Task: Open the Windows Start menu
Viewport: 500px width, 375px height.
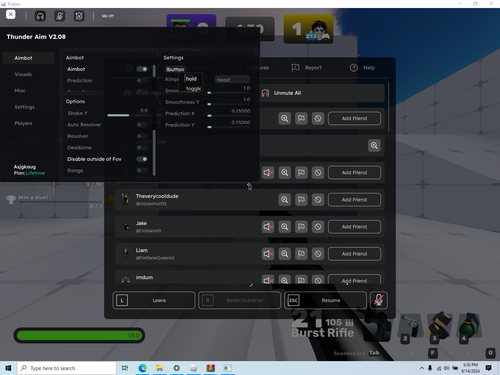Action: pyautogui.click(x=8, y=368)
